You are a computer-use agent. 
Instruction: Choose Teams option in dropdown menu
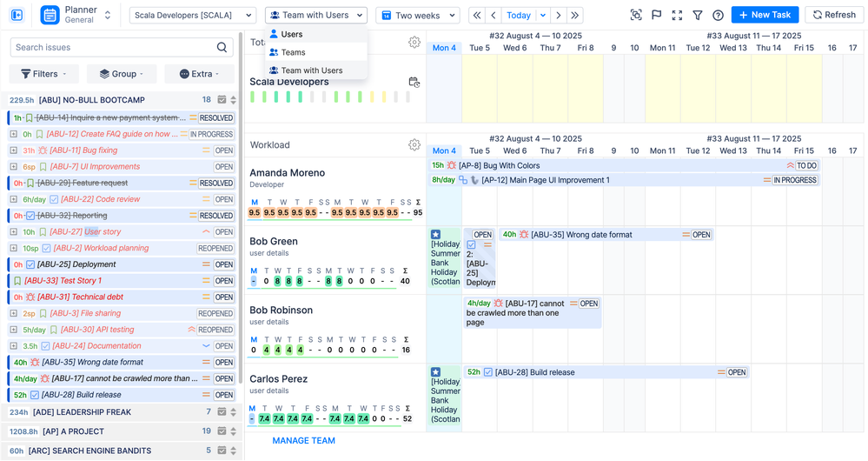(293, 52)
